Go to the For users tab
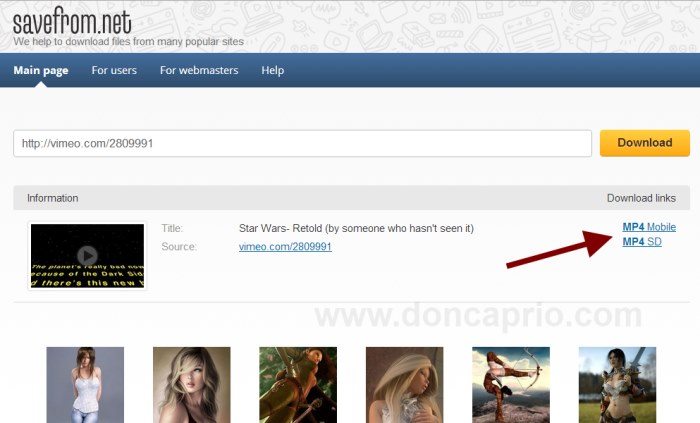The image size is (700, 423). [x=114, y=70]
